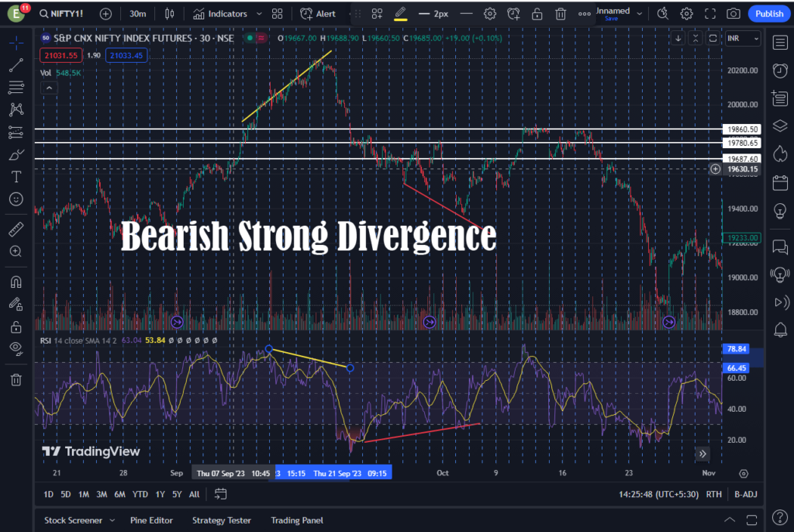Image resolution: width=794 pixels, height=532 pixels.
Task: Click the sell price 21031.55 button
Action: click(x=60, y=55)
